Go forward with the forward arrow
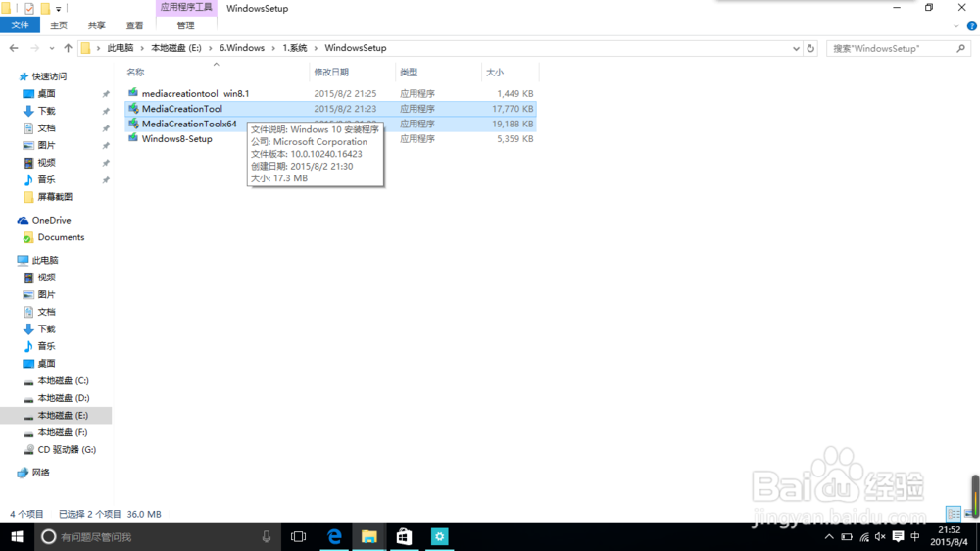This screenshot has height=551, width=980. tap(34, 48)
